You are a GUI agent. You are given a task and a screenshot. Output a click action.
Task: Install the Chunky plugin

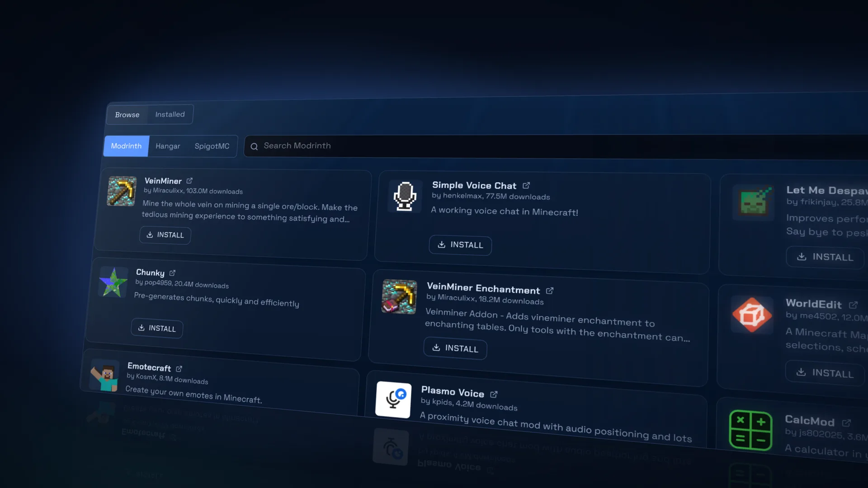157,328
